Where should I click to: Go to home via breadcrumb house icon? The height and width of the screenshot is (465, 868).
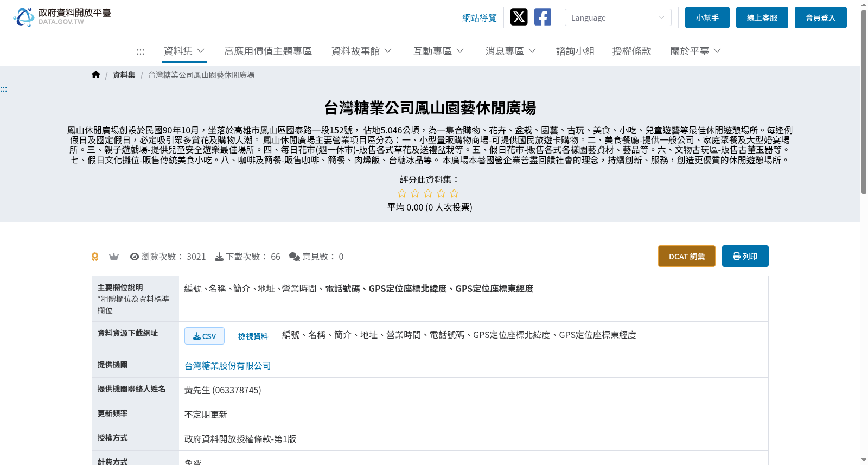pos(96,75)
